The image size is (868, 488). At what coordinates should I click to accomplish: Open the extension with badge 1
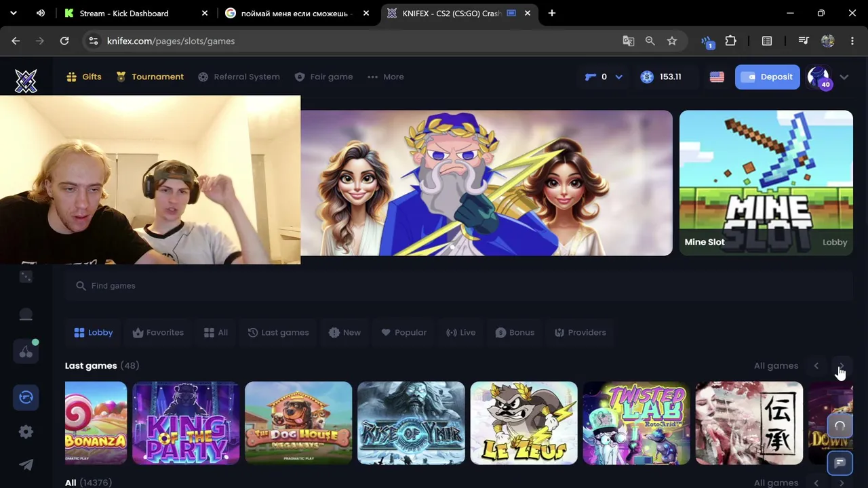click(707, 41)
